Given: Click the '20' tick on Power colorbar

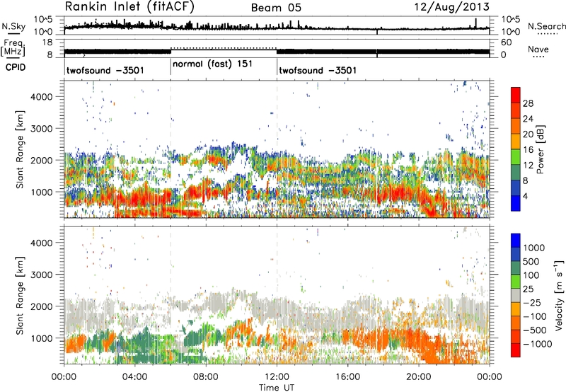Looking at the screenshot, I should 528,134.
